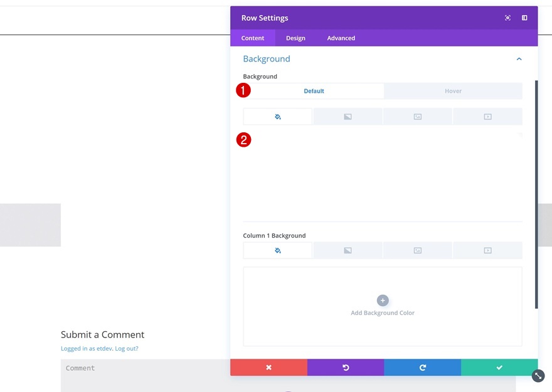
Task: Select row background video icon
Action: 487,117
